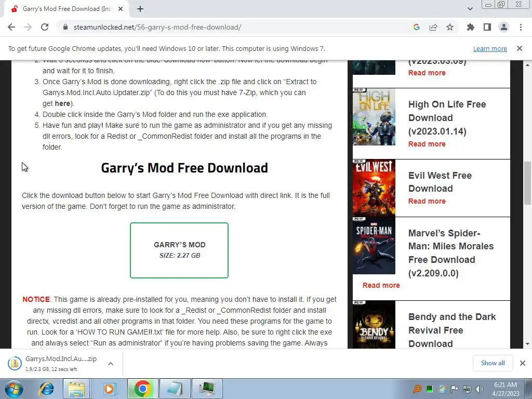Open the media player taskbar icon
The image size is (532, 399).
tap(110, 389)
